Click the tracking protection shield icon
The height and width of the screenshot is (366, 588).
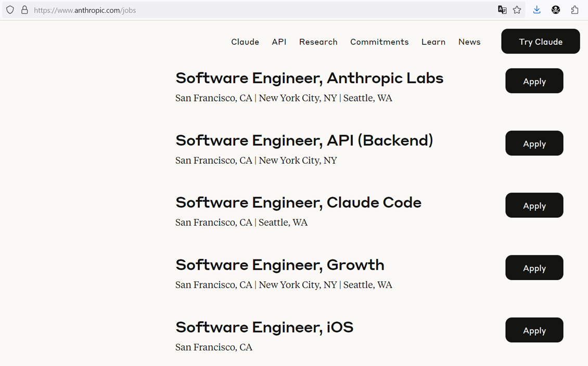pyautogui.click(x=10, y=10)
